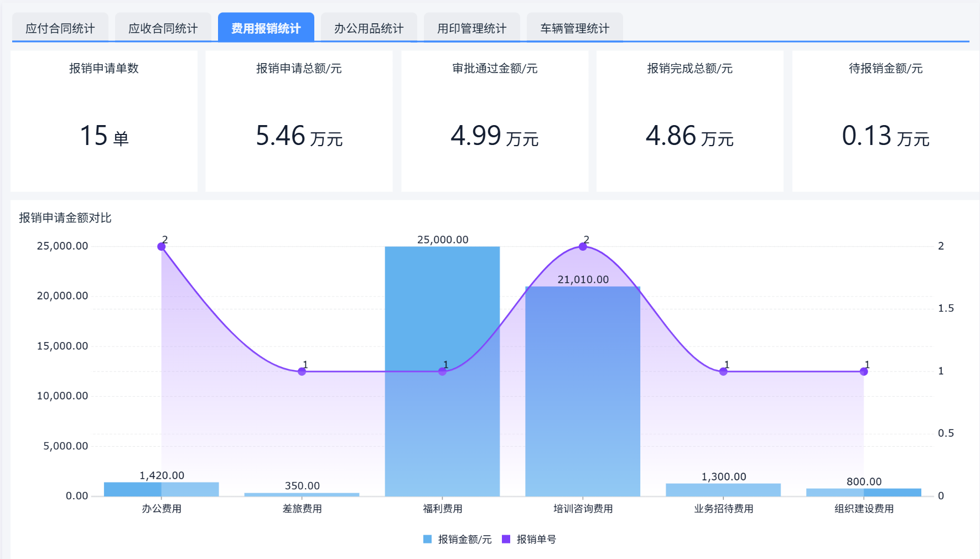Click the 福利费用 bar showing 25,000.00
The width and height of the screenshot is (980, 559).
[x=442, y=371]
